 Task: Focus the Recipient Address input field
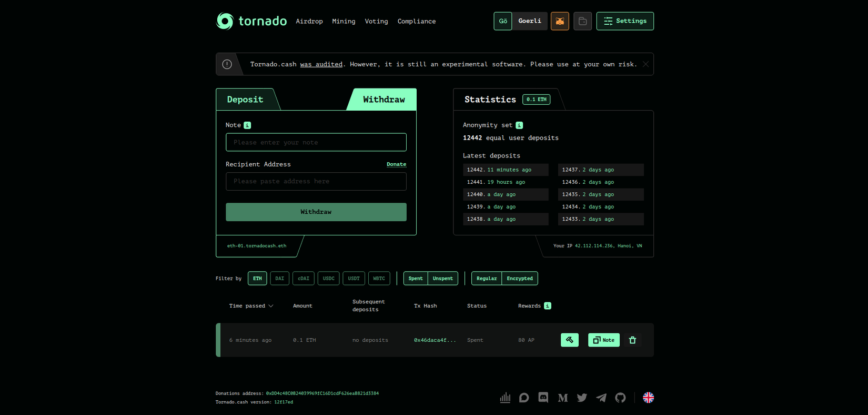(316, 182)
